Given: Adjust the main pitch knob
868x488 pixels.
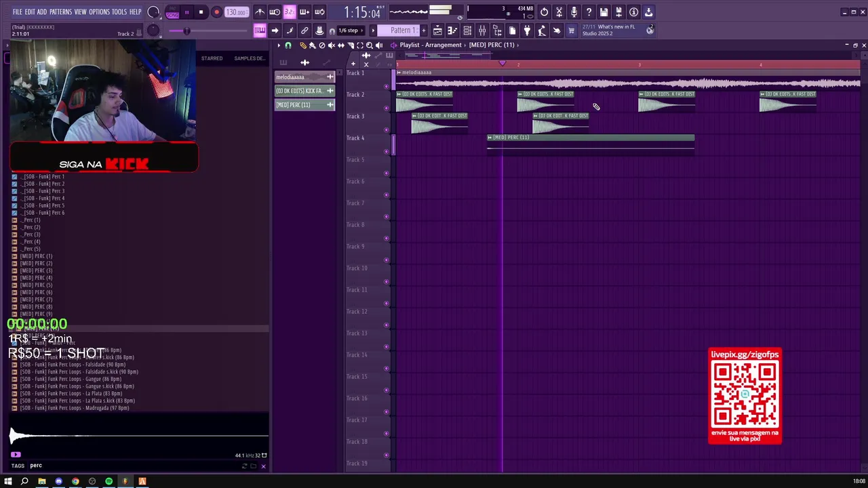Looking at the screenshot, I should tap(153, 30).
